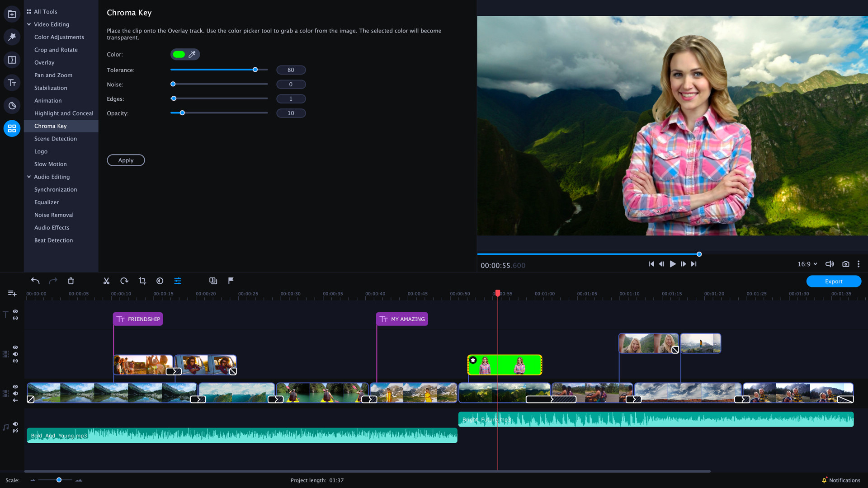The image size is (868, 488).
Task: Click the FRIENDSHIP text clip thumbnail
Action: (138, 319)
